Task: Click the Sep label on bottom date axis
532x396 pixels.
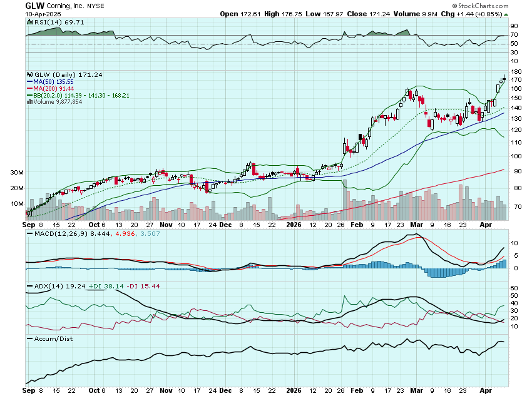Action: [x=29, y=390]
